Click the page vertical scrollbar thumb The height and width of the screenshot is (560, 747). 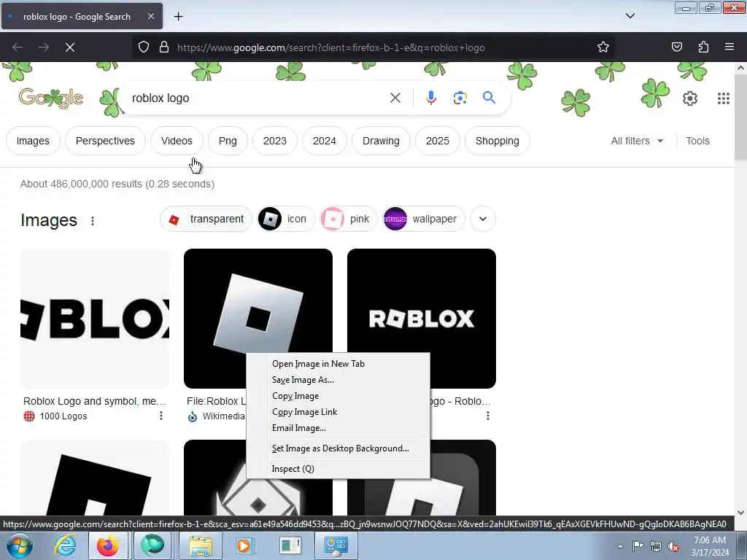click(x=740, y=118)
